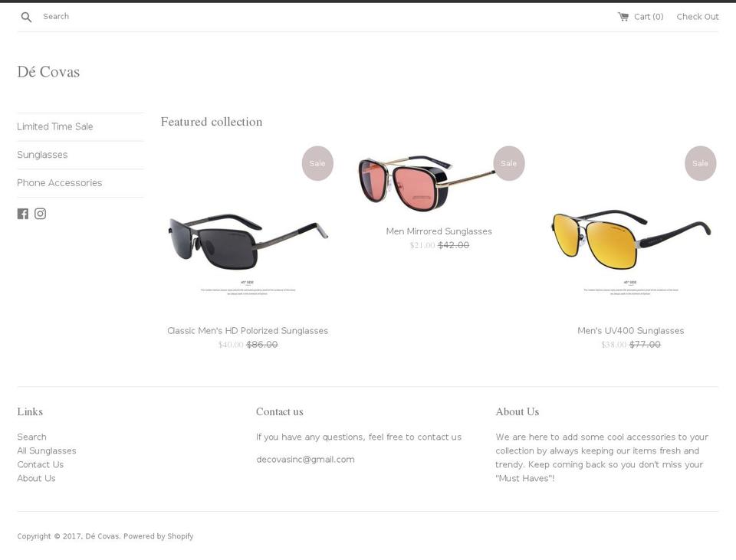The height and width of the screenshot is (560, 736).
Task: Click Sale badge on Men's UV400 Sunglasses
Action: click(x=700, y=163)
